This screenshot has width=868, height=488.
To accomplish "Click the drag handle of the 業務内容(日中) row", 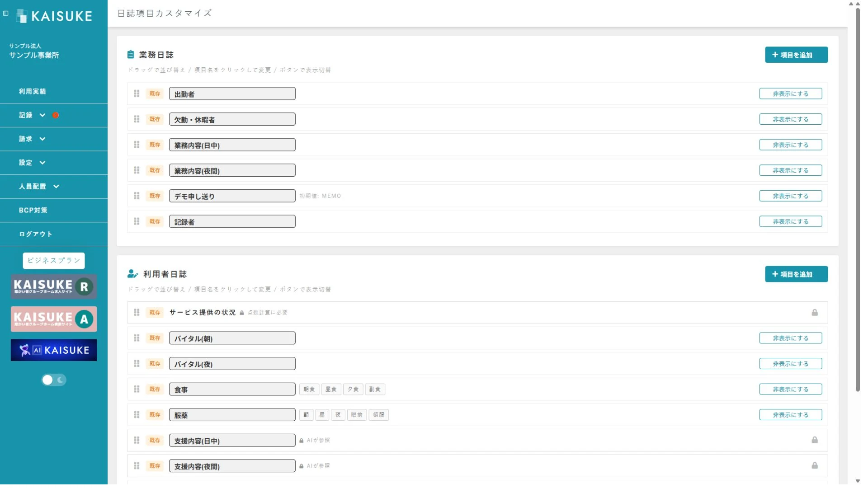I will (137, 145).
